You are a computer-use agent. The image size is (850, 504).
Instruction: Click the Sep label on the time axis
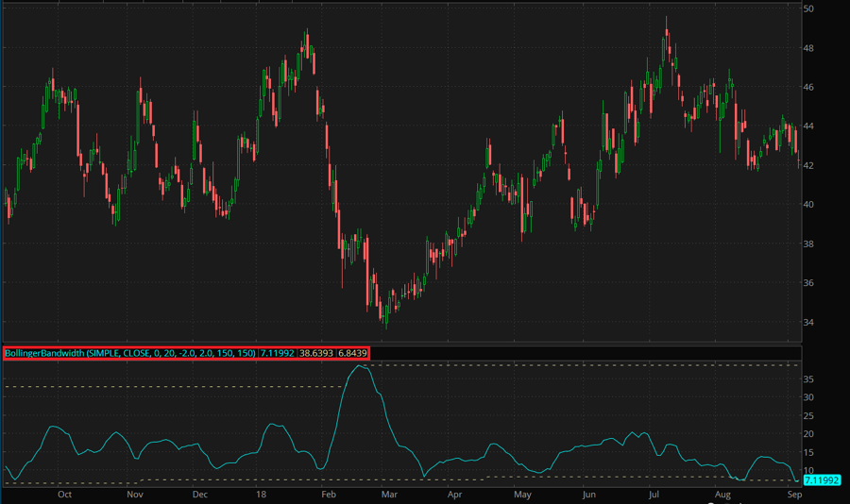(794, 494)
